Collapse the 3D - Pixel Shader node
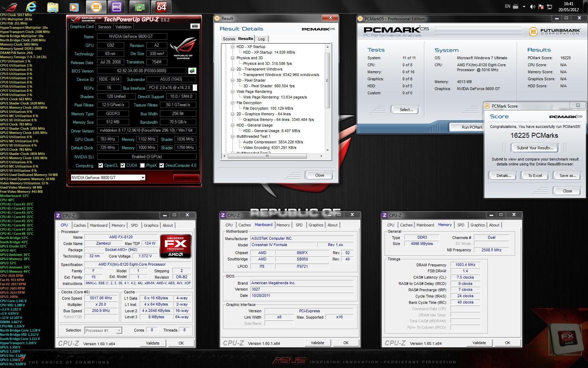This screenshot has height=368, width=588. (x=233, y=80)
